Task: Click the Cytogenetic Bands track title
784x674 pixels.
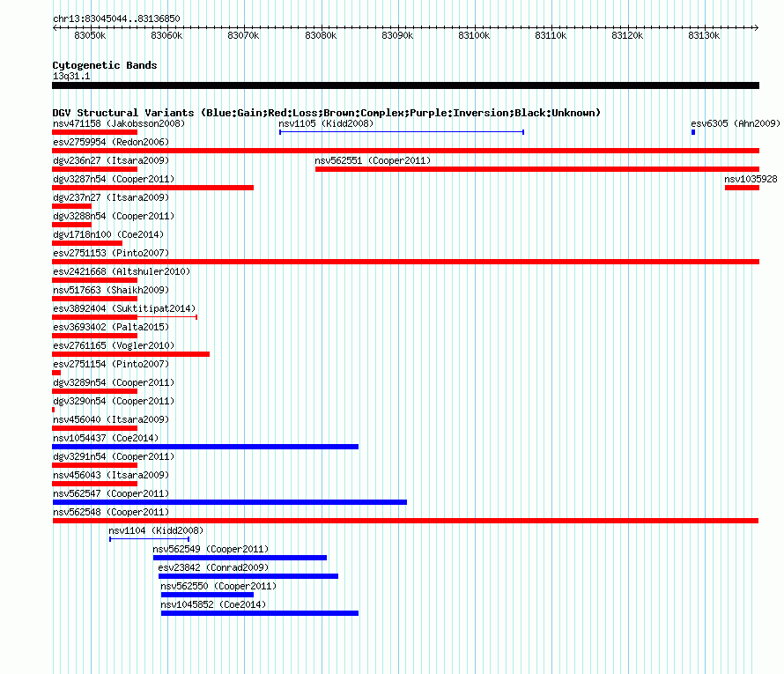Action: [x=105, y=65]
